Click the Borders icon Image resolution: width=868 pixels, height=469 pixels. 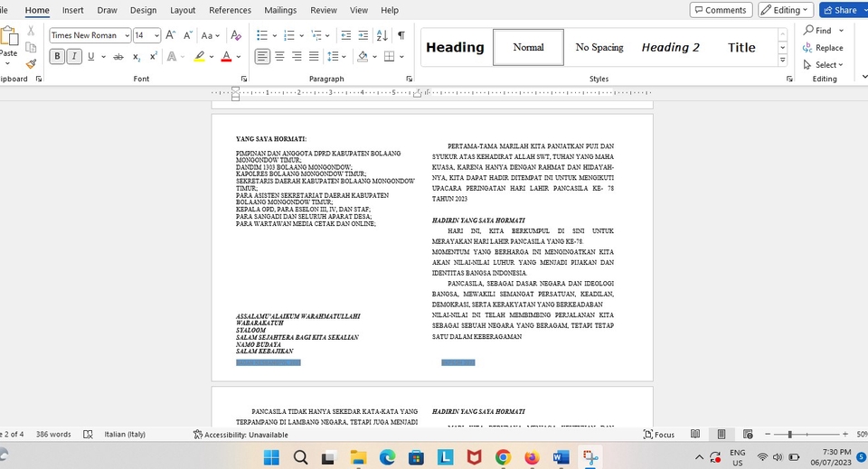389,56
